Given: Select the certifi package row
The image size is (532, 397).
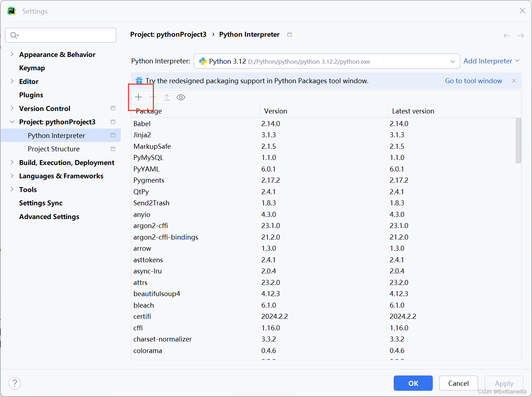Looking at the screenshot, I should coord(323,316).
